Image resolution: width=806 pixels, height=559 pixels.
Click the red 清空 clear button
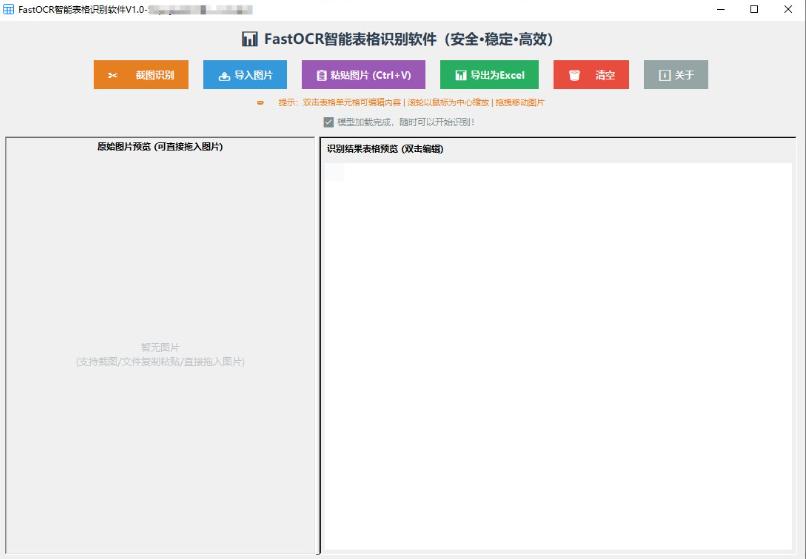click(x=591, y=75)
